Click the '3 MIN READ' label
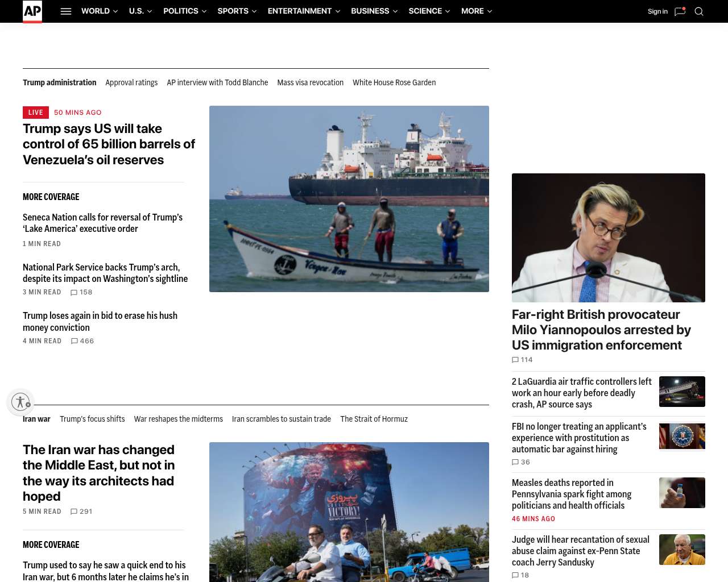Viewport: 728px width, 582px height. 42,292
